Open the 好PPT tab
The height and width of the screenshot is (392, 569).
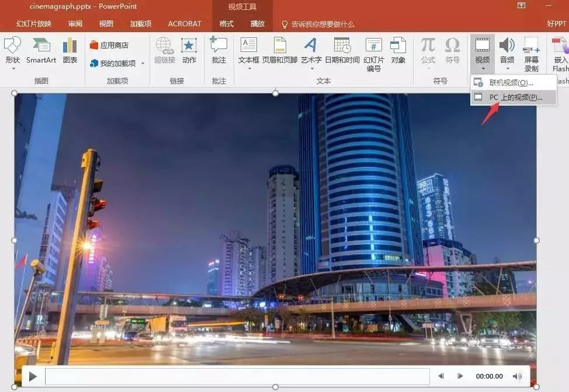(557, 24)
